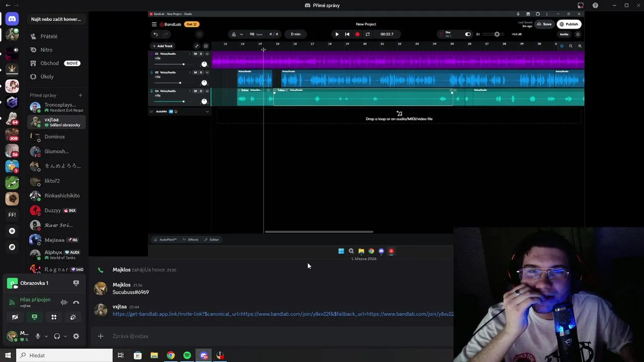Click the Add Track button
This screenshot has height=362, width=644.
[162, 46]
